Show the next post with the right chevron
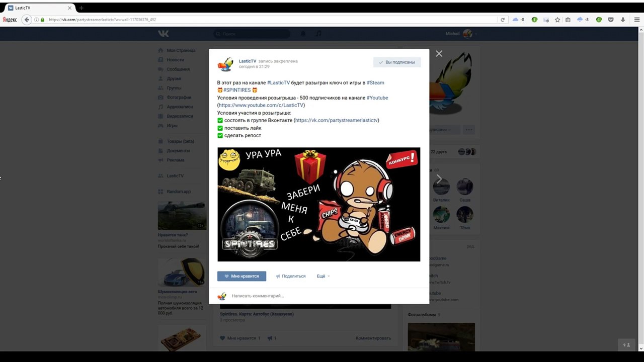 (439, 178)
